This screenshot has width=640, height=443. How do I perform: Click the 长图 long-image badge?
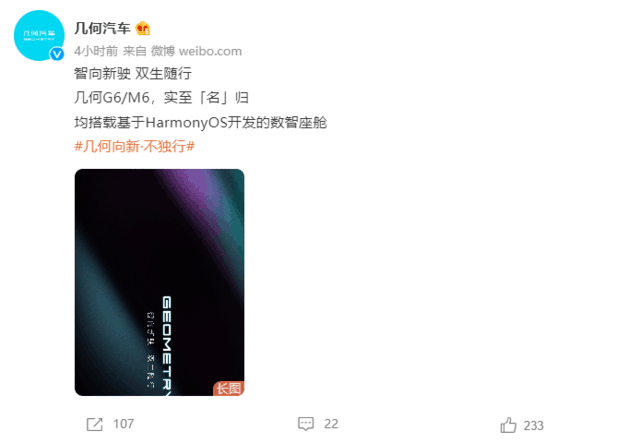click(229, 388)
